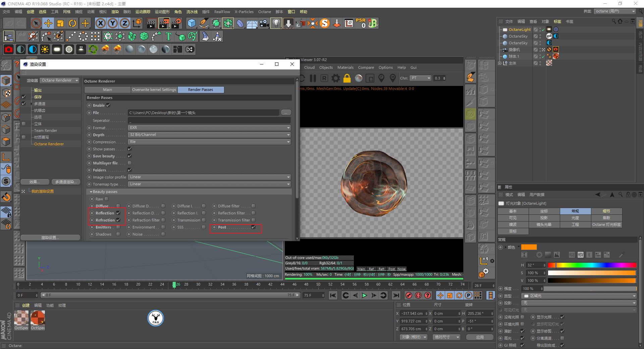Image resolution: width=644 pixels, height=349 pixels.
Task: Click the 应用 button in coordinates panel
Action: coord(480,337)
